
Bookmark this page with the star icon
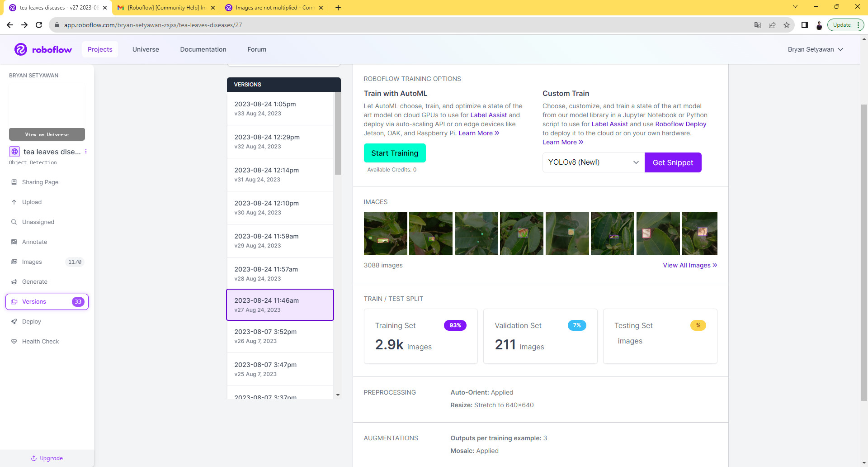click(x=787, y=25)
